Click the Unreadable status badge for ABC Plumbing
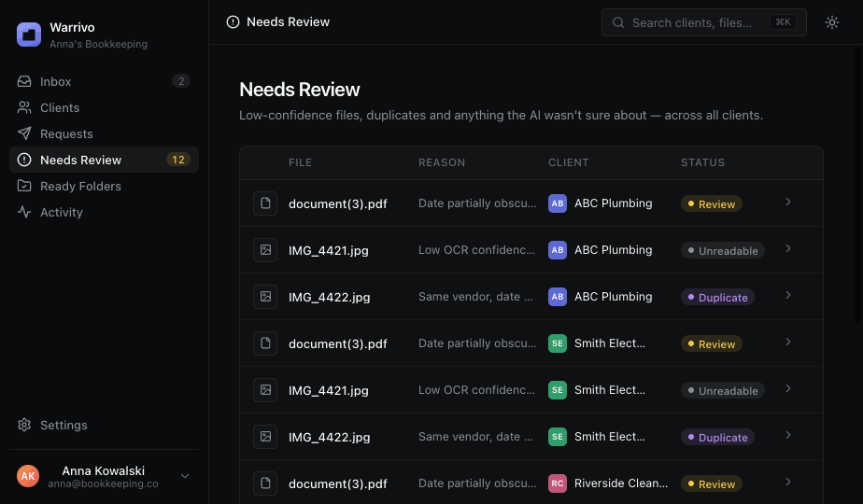863x504 pixels. (x=723, y=250)
